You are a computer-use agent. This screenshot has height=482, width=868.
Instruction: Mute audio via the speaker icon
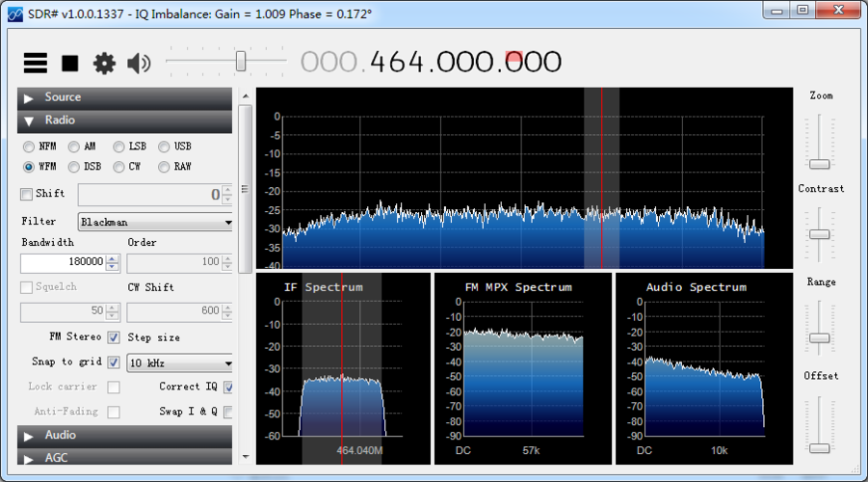tap(139, 64)
